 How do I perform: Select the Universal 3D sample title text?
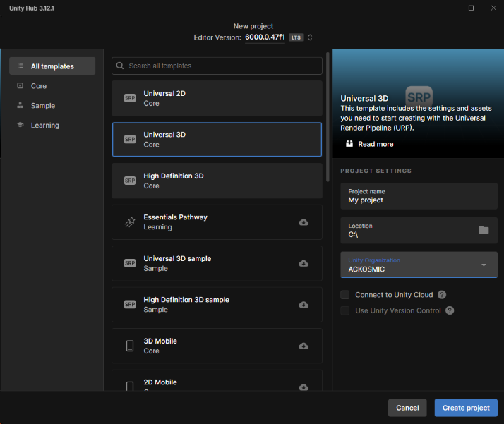(x=177, y=259)
